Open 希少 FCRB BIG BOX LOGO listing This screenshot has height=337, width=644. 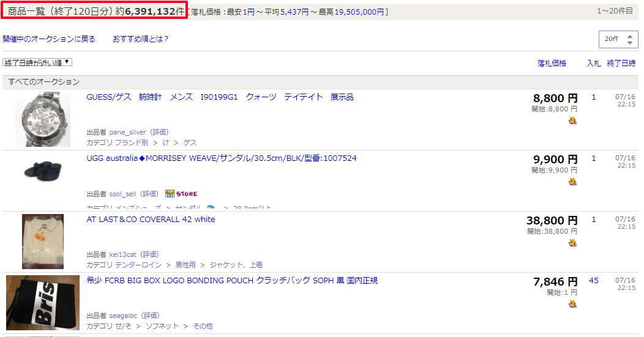coord(232,280)
